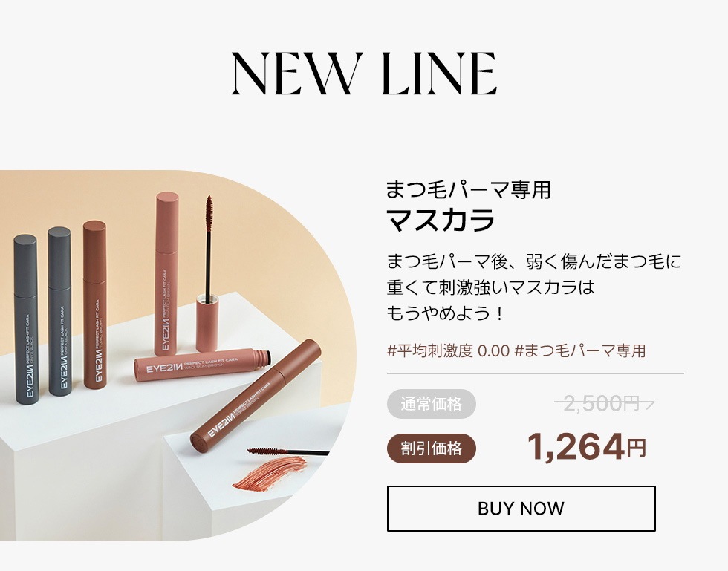Click the standing brown Topaz mascara tube
The width and height of the screenshot is (728, 571).
click(95, 304)
